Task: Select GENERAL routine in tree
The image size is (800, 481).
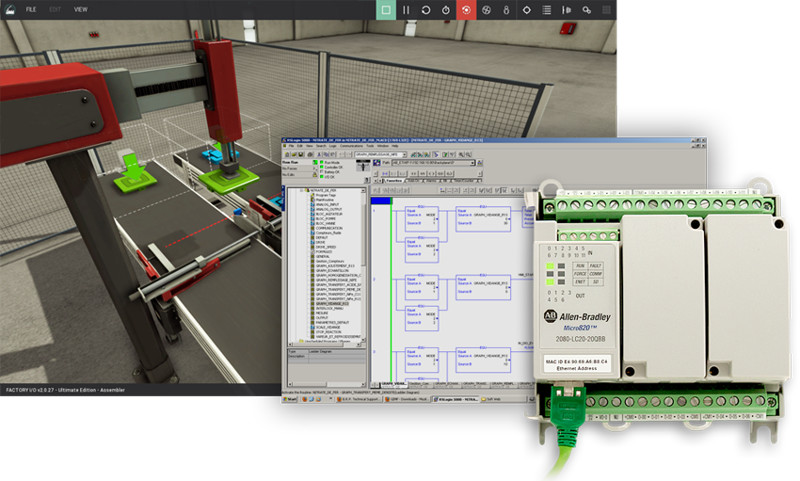Action: [322, 257]
